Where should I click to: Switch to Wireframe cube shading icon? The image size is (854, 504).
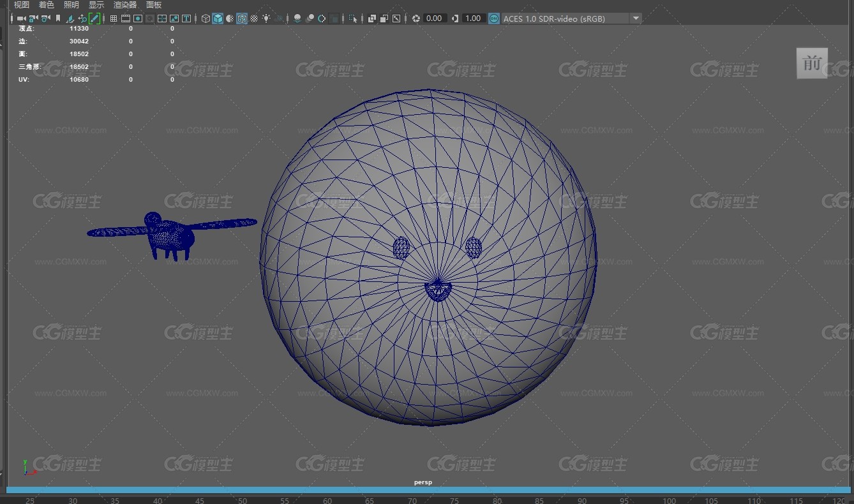tap(206, 19)
